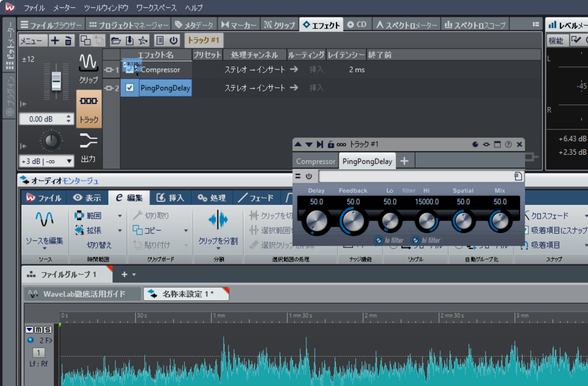Click the Feedback knob in PingPongDelay
Screen dimensions: 588x386
click(353, 220)
